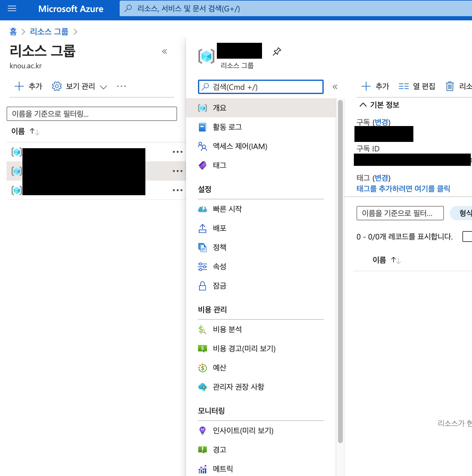Focus the resource name filter field
Image resolution: width=472 pixels, height=476 pixels.
click(x=400, y=213)
